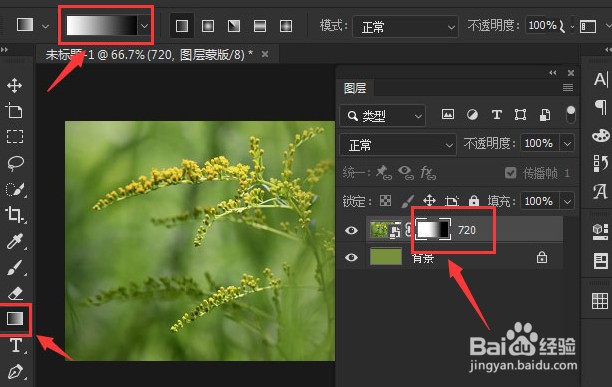
Task: Click the layer 不透明度 100% field
Action: point(539,143)
